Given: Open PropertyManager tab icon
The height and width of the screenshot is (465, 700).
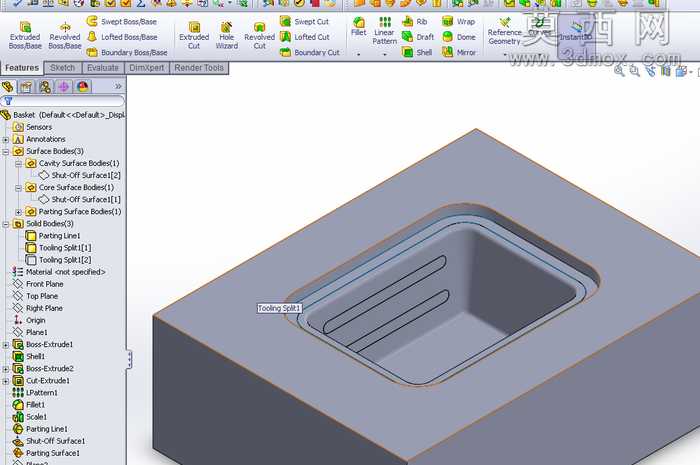Looking at the screenshot, I should tap(26, 87).
